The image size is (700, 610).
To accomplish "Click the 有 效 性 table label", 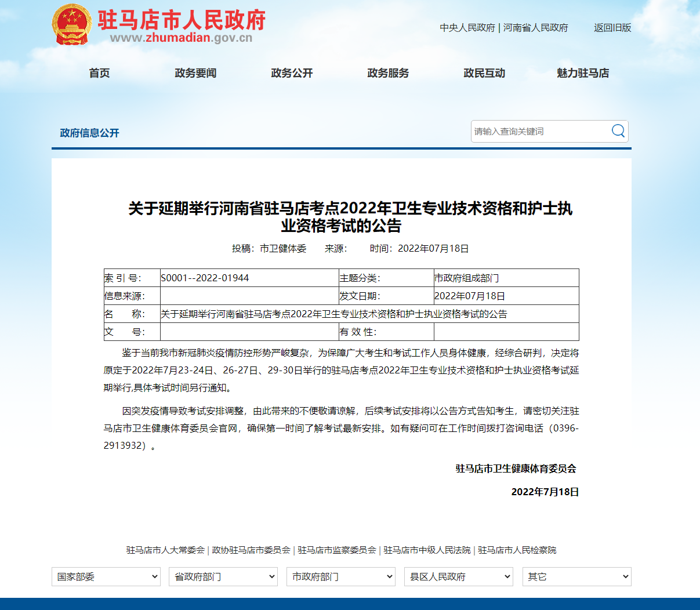I will pos(358,332).
